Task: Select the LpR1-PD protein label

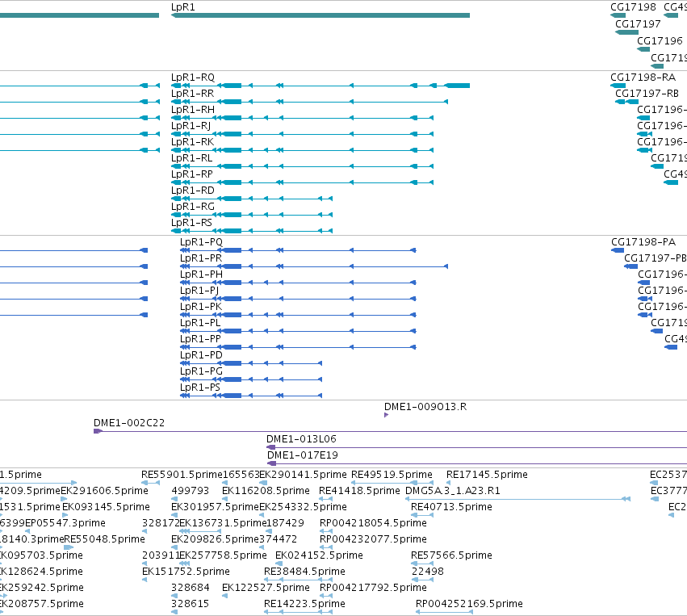Action: pos(202,355)
